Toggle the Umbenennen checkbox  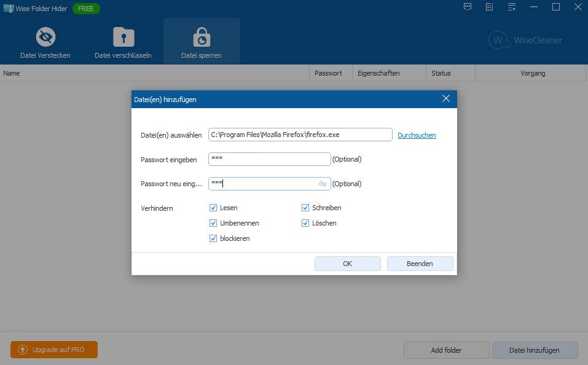pyautogui.click(x=213, y=223)
